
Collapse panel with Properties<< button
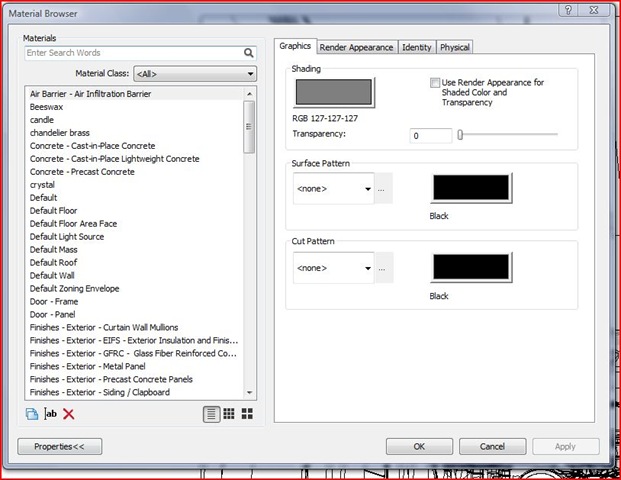coord(59,447)
